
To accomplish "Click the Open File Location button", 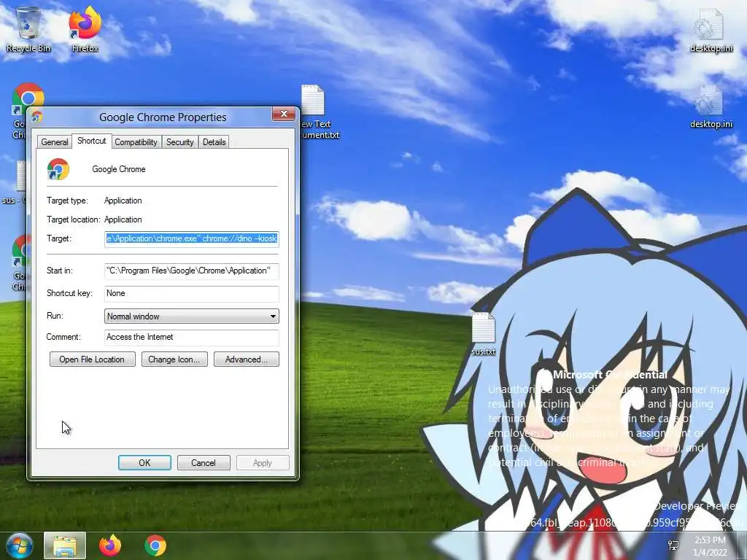I will coord(92,359).
